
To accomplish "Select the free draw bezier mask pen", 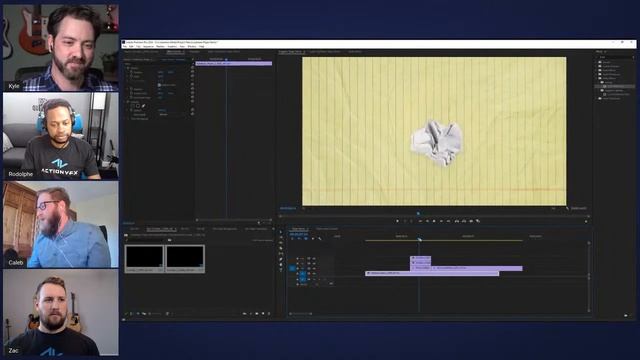I will [x=144, y=106].
